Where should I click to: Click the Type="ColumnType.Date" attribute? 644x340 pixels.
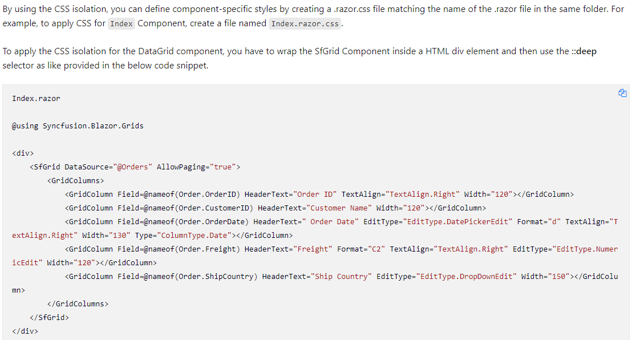183,235
